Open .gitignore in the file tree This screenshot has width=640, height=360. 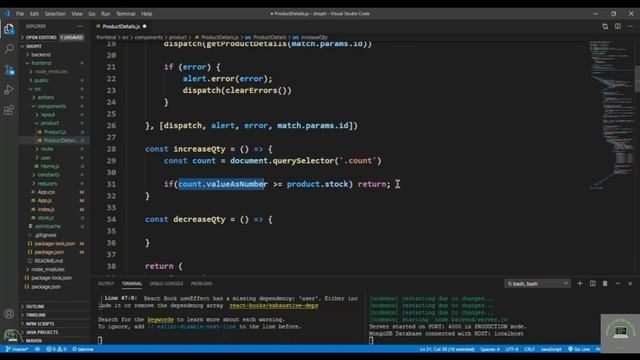click(54, 235)
